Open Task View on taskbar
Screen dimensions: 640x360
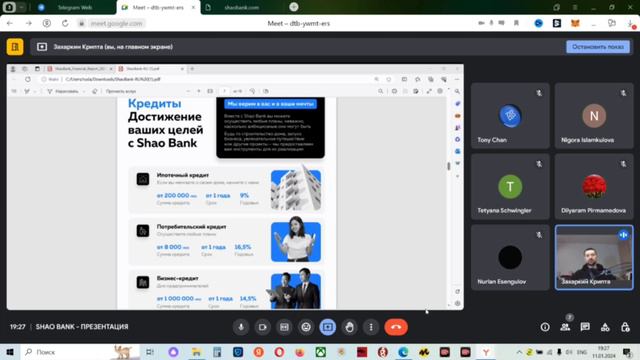150,352
